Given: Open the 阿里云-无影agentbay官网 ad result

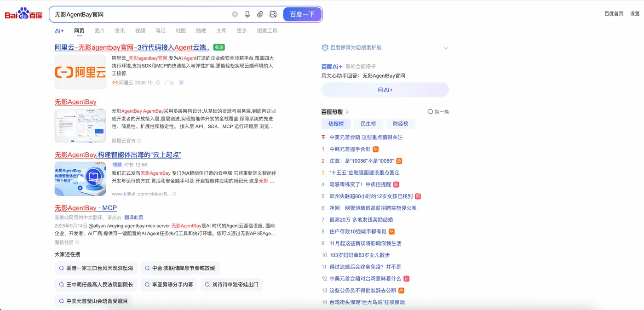Looking at the screenshot, I should pyautogui.click(x=132, y=47).
